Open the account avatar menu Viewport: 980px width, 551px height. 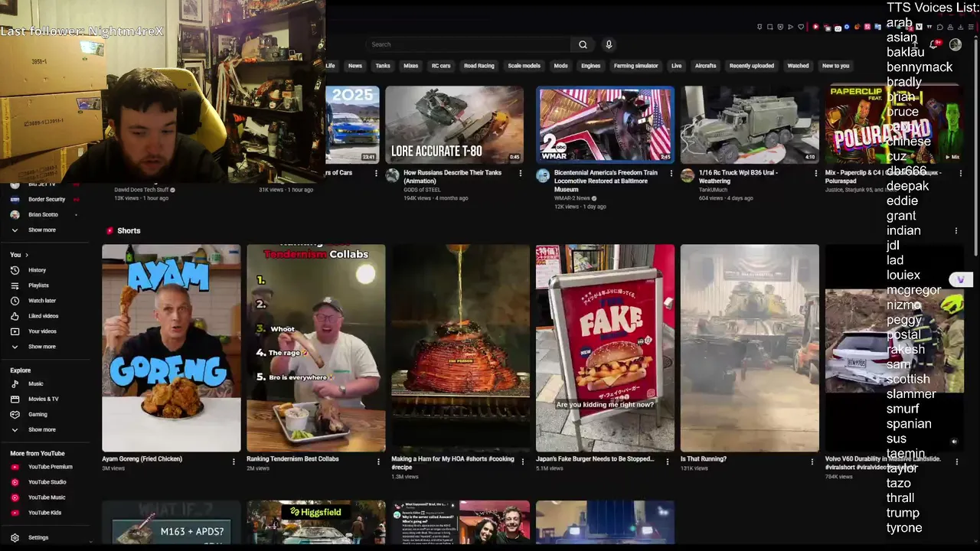pyautogui.click(x=955, y=44)
